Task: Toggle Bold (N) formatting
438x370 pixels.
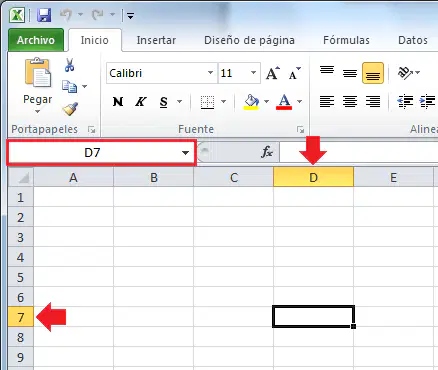Action: click(118, 101)
